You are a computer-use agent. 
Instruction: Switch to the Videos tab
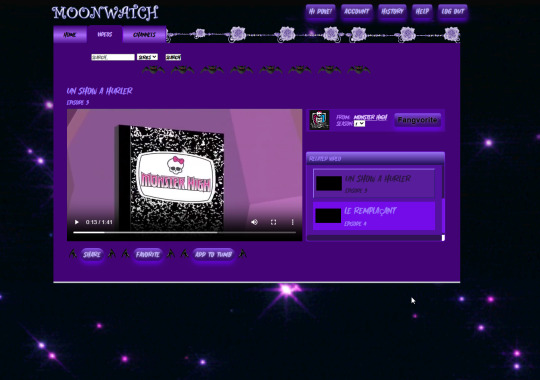105,34
